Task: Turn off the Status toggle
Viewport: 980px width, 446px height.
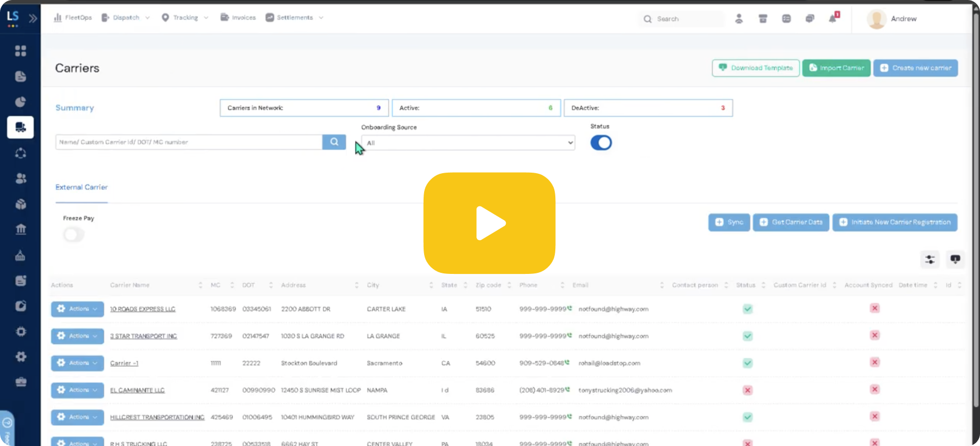Action: [601, 143]
